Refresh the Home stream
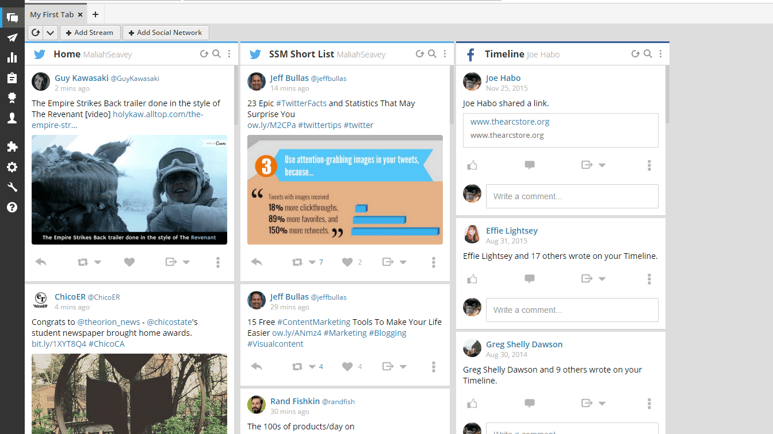Image resolution: width=773 pixels, height=434 pixels. (x=204, y=54)
